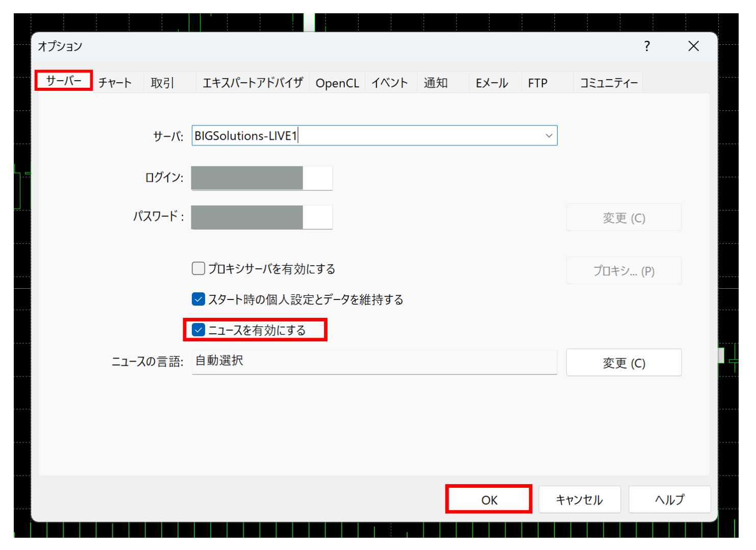This screenshot has width=756, height=550.
Task: Click the dialog help question mark icon
Action: [647, 46]
